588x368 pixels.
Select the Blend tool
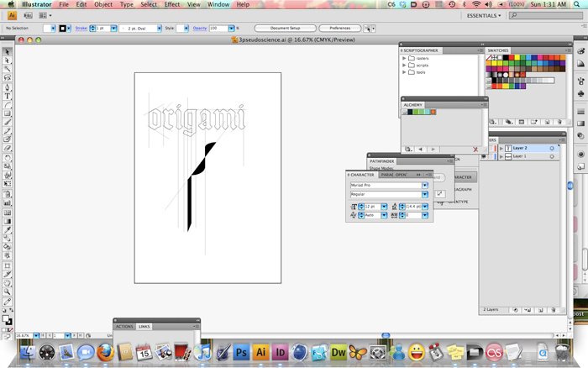point(7,239)
